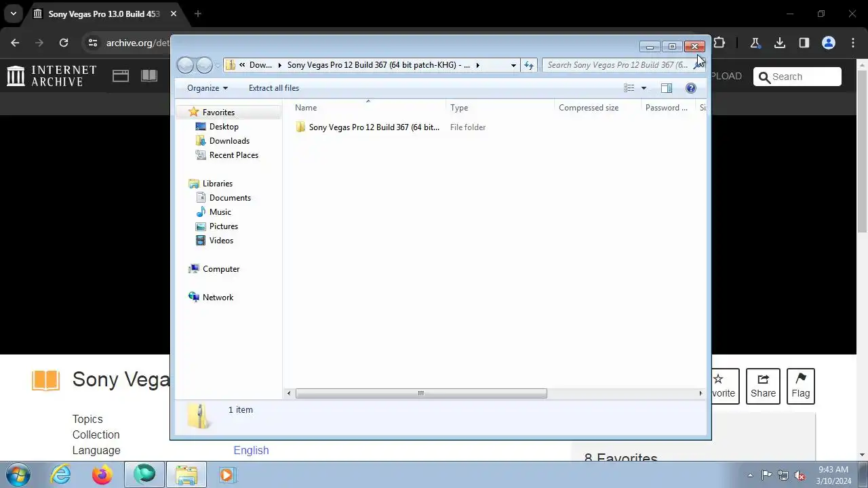Screen dimensions: 868x488
Task: Click scroll left arrow in file list
Action: (290, 393)
